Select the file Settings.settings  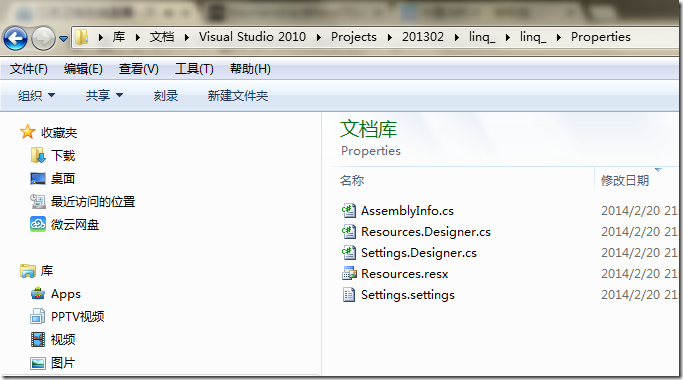tap(408, 295)
